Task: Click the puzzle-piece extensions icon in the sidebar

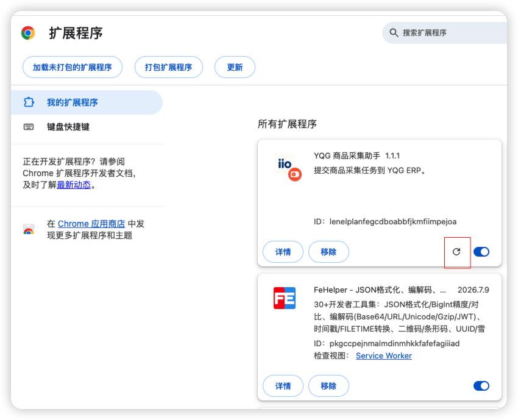Action: (x=29, y=102)
